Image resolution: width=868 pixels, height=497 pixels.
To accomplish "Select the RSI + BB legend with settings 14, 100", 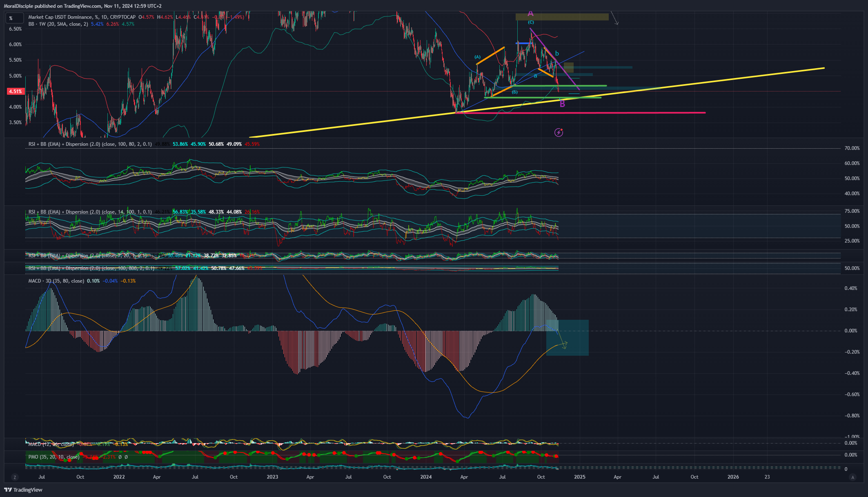I will pyautogui.click(x=90, y=212).
